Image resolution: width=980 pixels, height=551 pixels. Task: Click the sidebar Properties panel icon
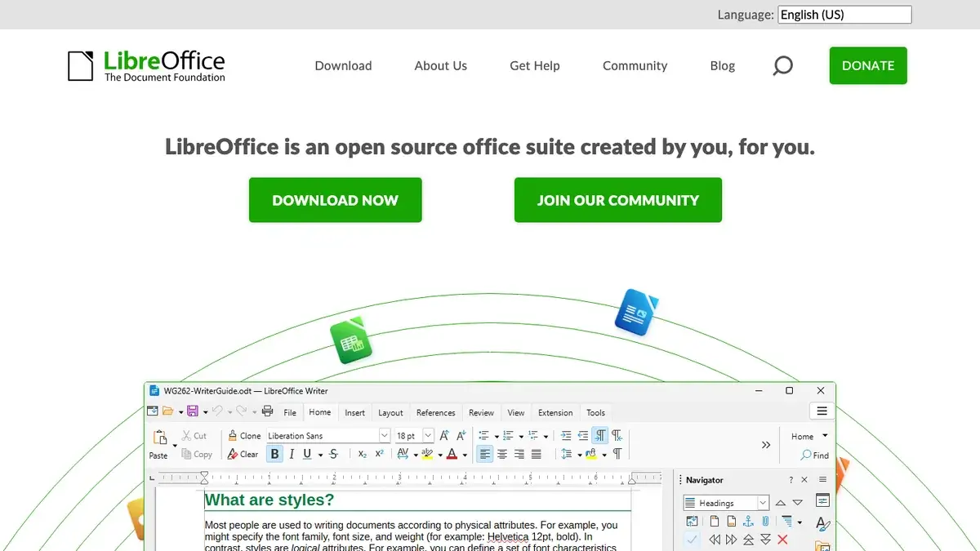point(822,500)
